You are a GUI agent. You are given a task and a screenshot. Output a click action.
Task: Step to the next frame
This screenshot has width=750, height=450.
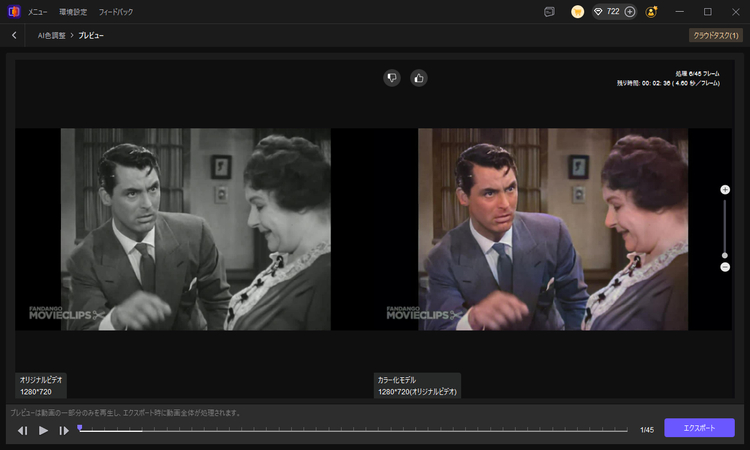[x=64, y=430]
